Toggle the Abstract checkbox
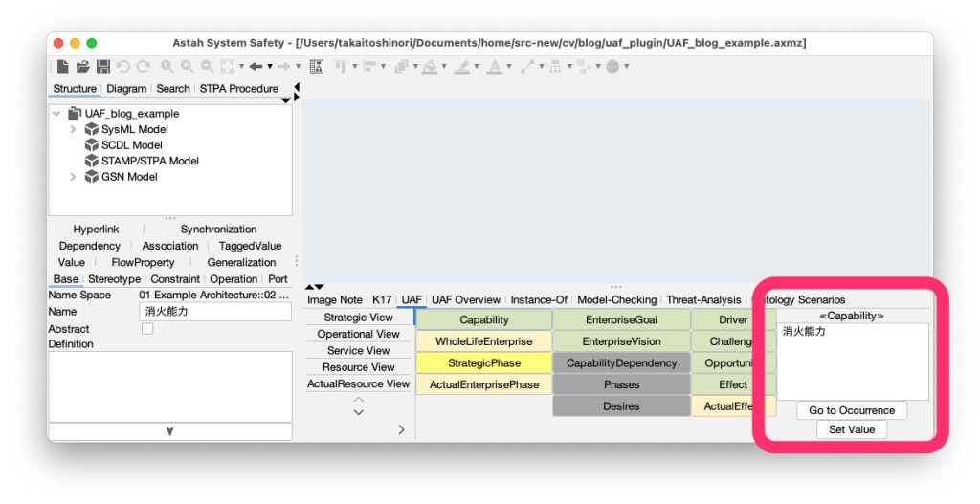 [x=147, y=329]
